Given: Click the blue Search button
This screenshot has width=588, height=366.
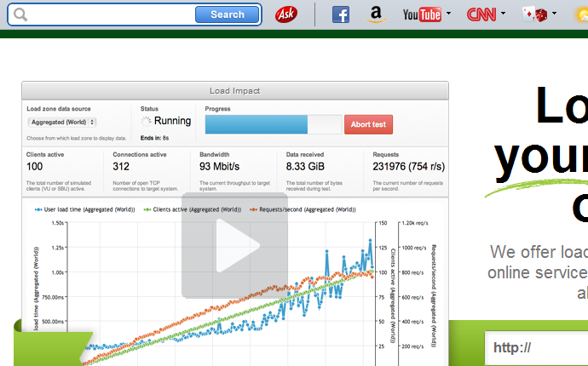Looking at the screenshot, I should coord(228,14).
